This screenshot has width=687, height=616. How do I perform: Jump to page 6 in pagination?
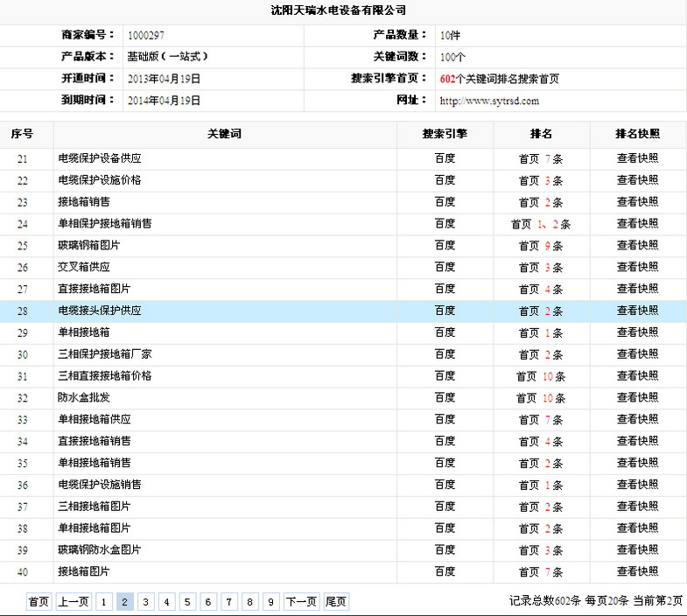208,601
